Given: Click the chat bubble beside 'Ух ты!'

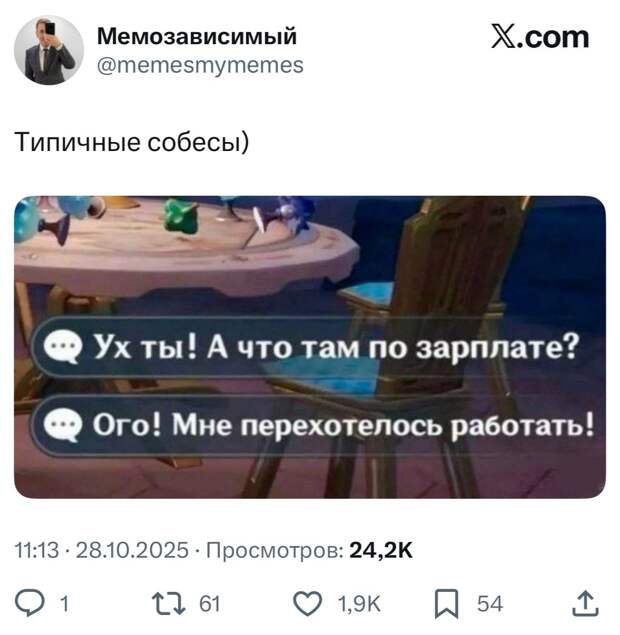Looking at the screenshot, I should click(63, 347).
